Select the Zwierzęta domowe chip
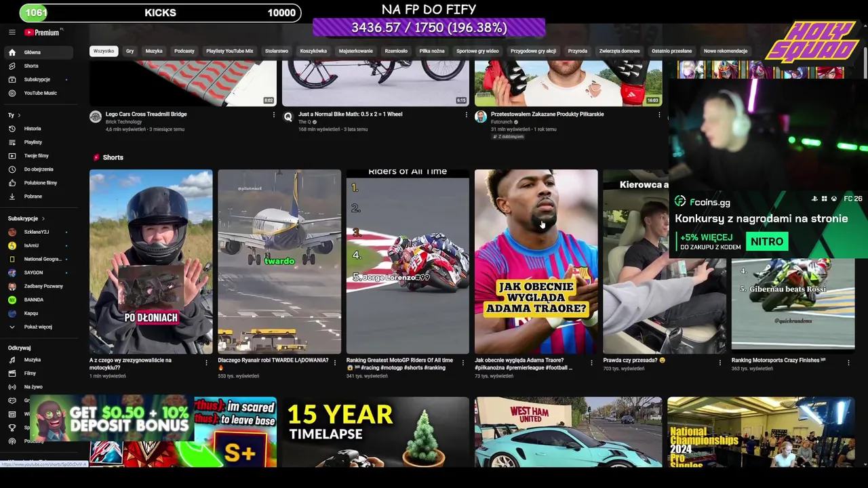Viewport: 868px width, 488px height. click(620, 51)
